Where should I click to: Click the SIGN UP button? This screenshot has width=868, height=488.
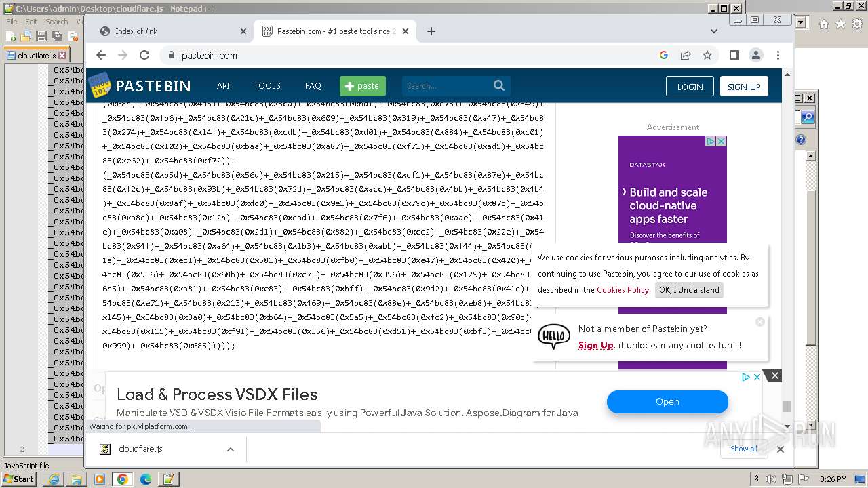tap(744, 87)
